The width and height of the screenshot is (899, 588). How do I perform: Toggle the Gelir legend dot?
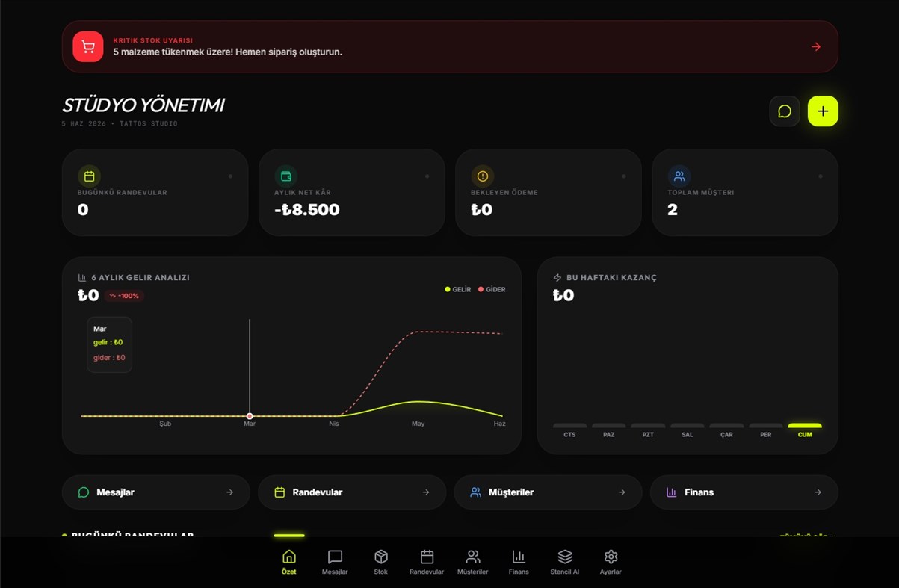coord(448,289)
